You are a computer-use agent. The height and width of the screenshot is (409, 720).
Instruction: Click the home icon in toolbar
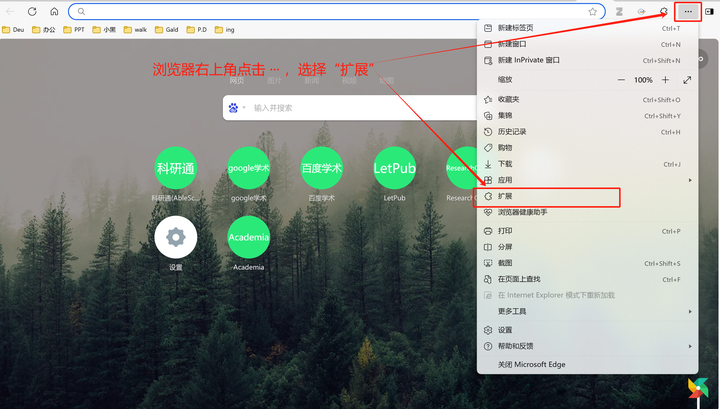pyautogui.click(x=54, y=11)
